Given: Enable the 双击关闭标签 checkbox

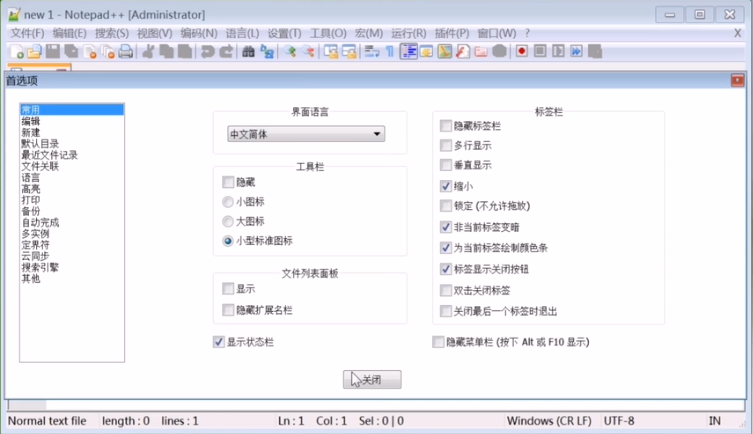Looking at the screenshot, I should [x=446, y=290].
